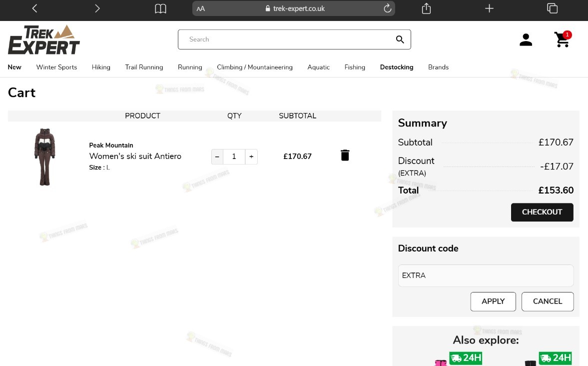The width and height of the screenshot is (588, 366).
Task: Click the CANCEL discount button
Action: (x=548, y=301)
